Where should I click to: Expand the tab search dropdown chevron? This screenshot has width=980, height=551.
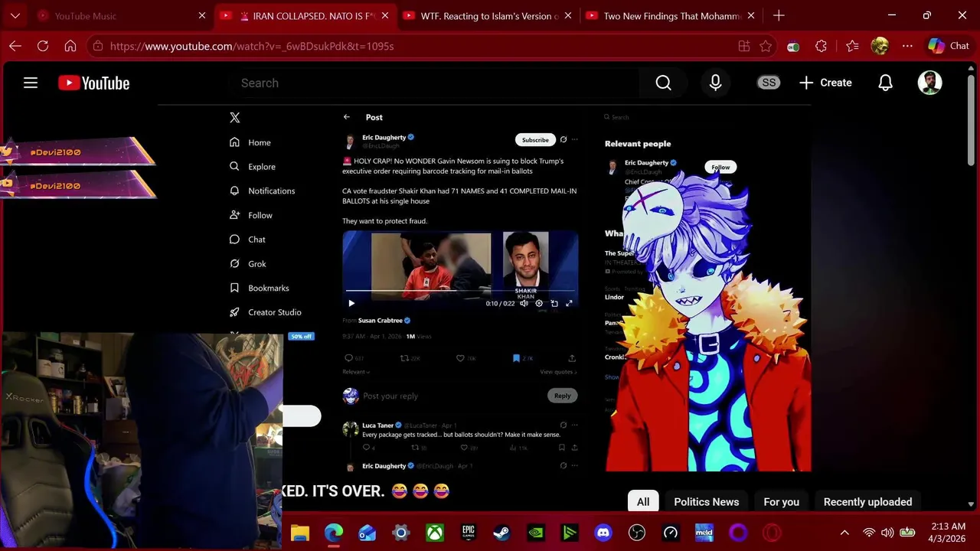tap(15, 15)
